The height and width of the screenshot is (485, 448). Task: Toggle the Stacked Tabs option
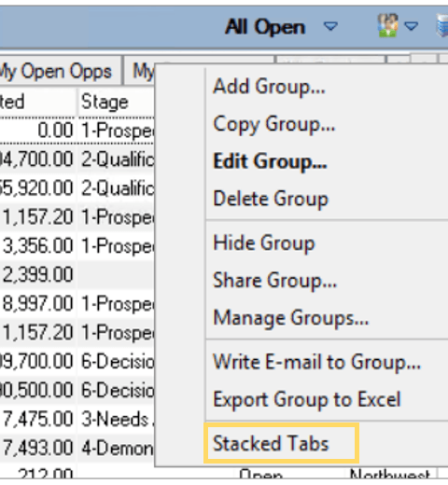(282, 443)
